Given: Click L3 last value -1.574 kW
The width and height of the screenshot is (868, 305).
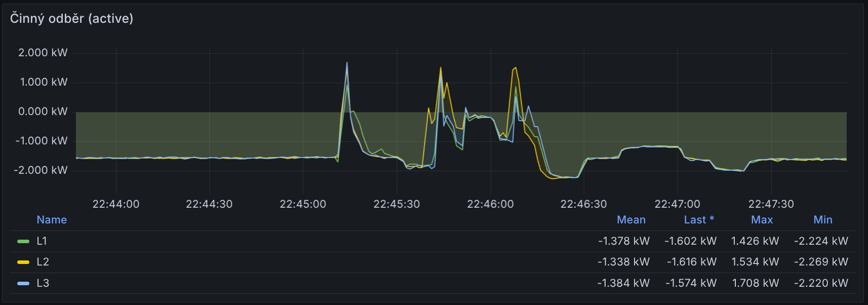Looking at the screenshot, I should pos(691,283).
